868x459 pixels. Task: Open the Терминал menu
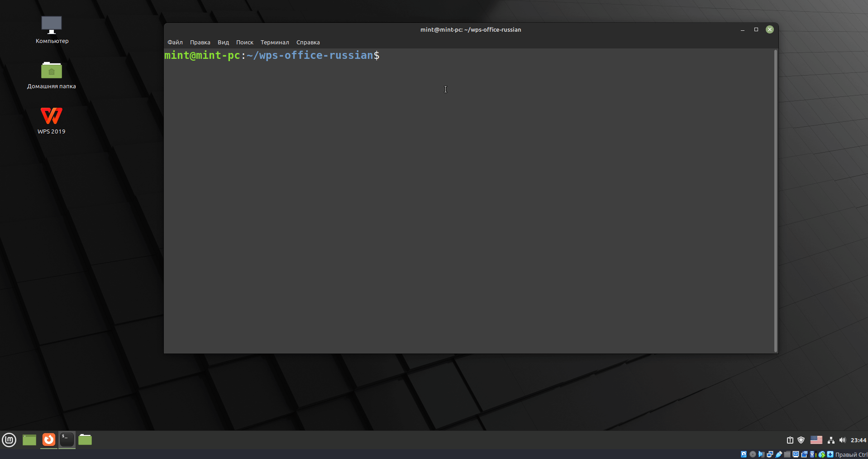point(275,42)
